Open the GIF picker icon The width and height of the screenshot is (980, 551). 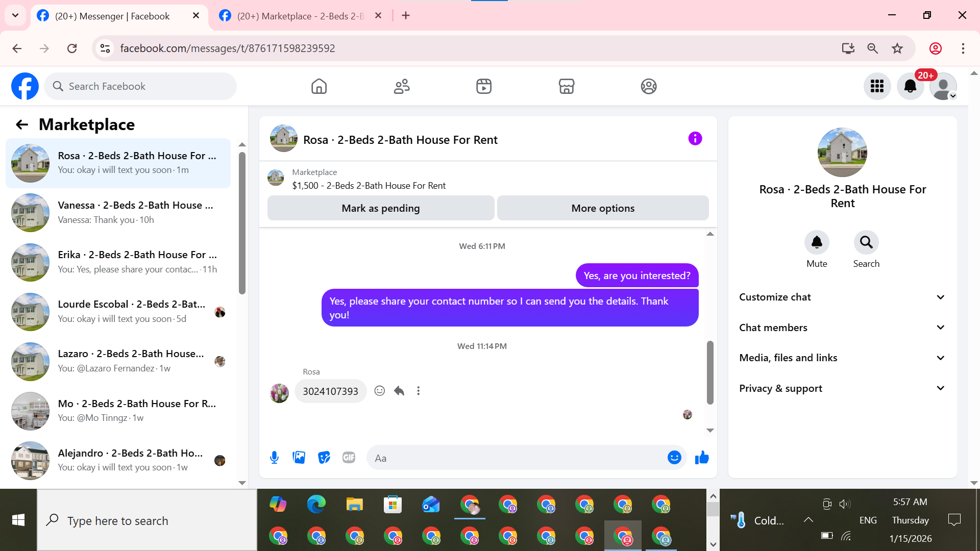point(349,458)
